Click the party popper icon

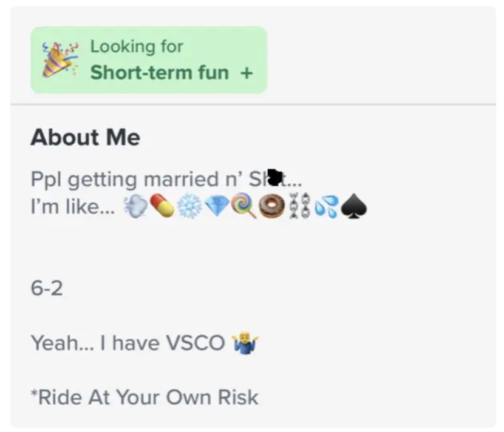[59, 59]
